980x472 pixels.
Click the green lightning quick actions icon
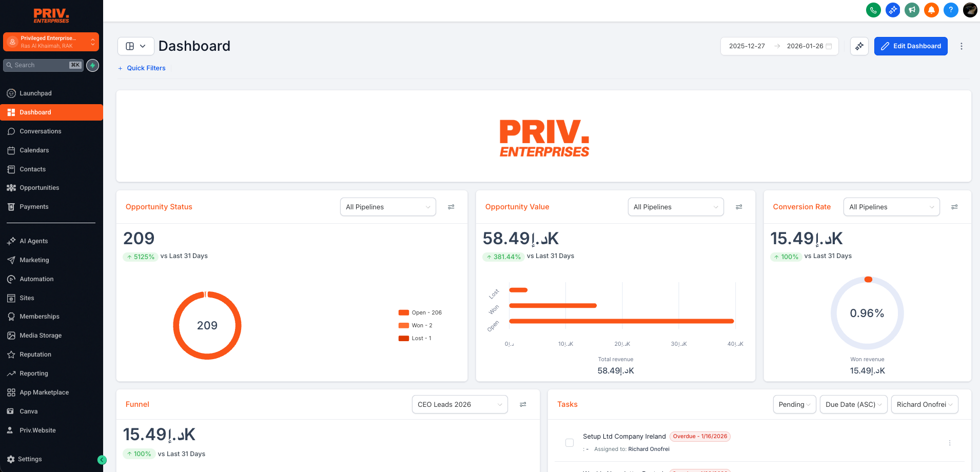coord(92,65)
